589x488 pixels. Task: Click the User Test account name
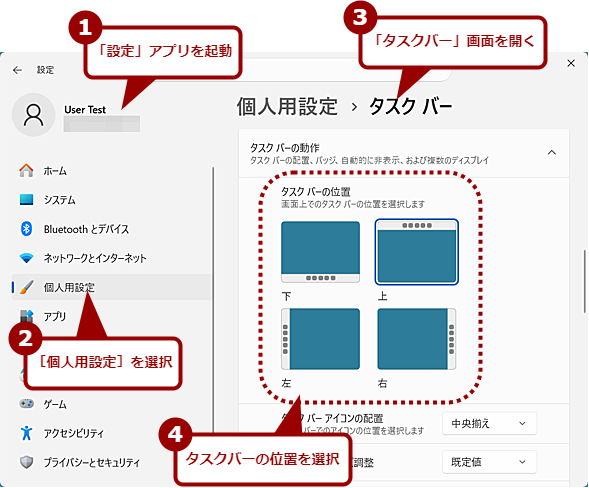click(85, 110)
